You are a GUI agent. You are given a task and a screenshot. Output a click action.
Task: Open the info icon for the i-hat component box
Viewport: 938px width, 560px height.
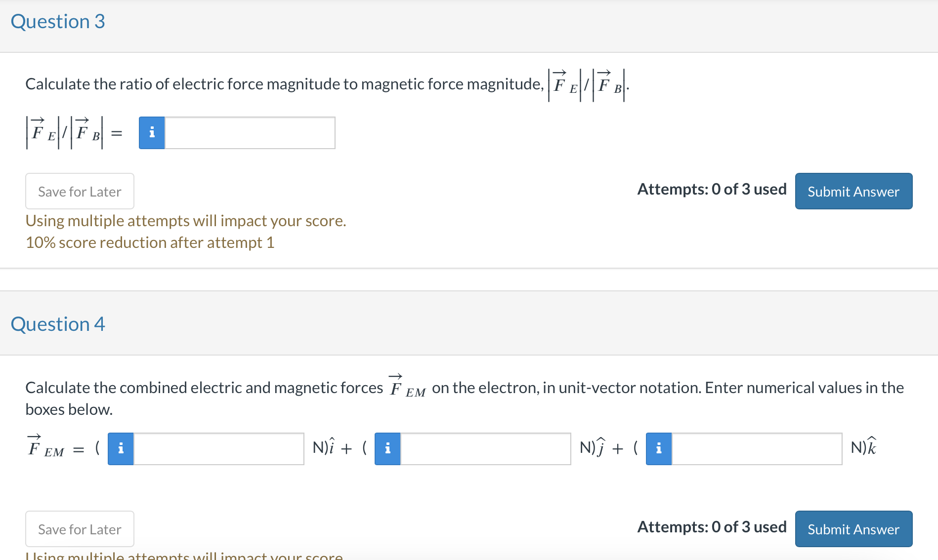120,448
